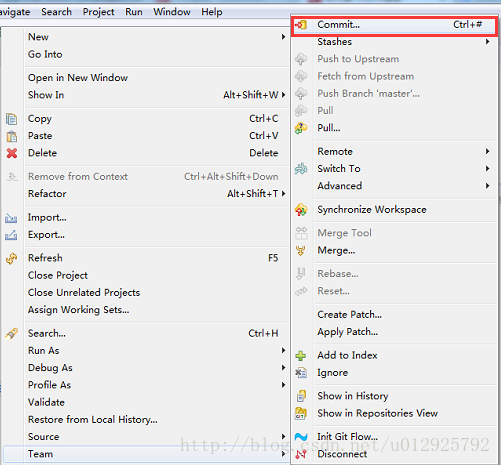Click the Refresh icon
501x465 pixels.
click(12, 258)
